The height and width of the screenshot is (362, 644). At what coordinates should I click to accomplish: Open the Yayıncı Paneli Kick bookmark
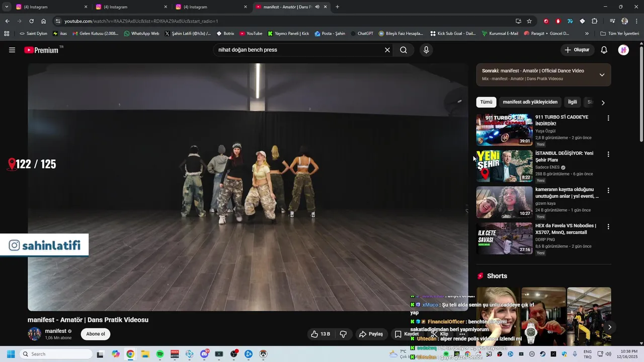point(288,34)
